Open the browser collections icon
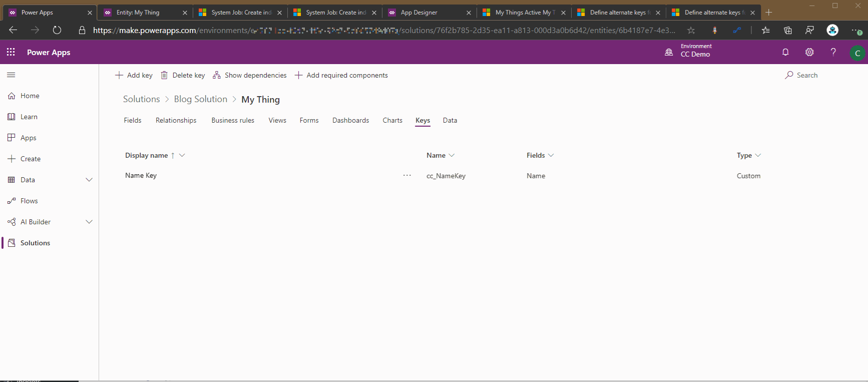 point(788,31)
